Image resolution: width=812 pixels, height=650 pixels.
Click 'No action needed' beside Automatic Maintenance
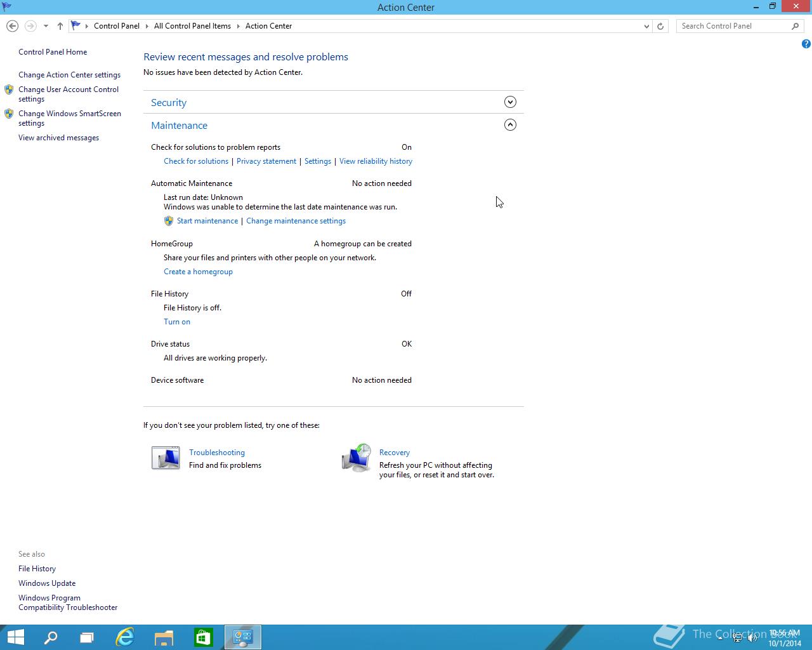[x=382, y=183]
